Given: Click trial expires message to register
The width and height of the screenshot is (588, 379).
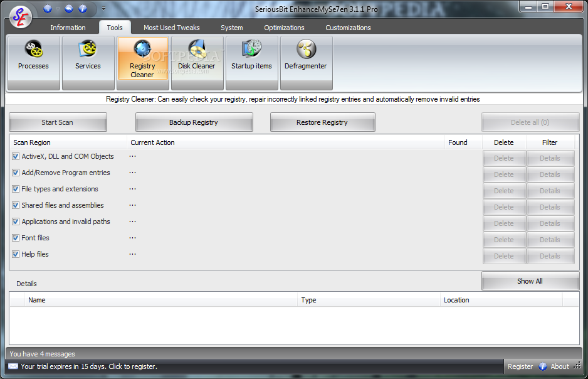Looking at the screenshot, I should 89,366.
